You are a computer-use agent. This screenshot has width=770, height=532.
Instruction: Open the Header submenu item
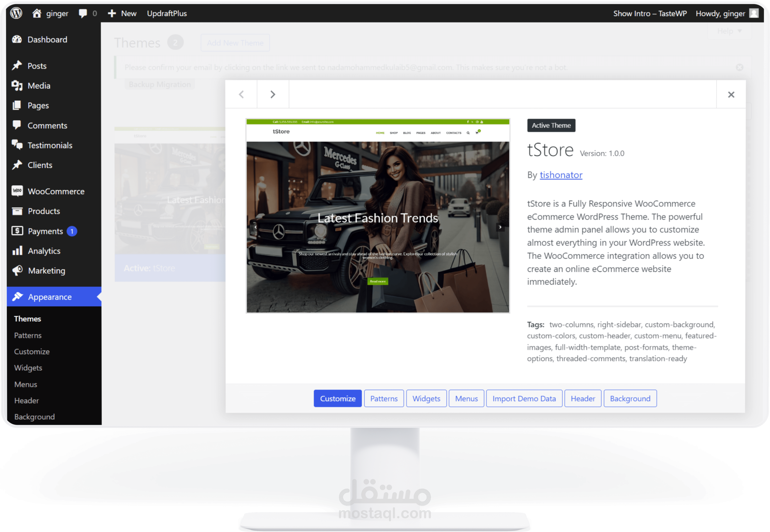point(27,401)
